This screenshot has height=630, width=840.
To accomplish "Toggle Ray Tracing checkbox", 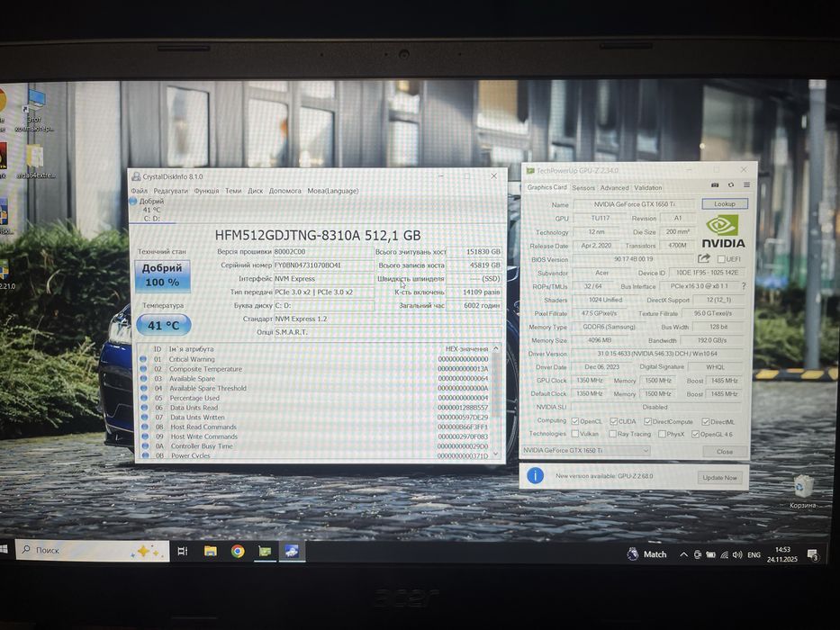I will [612, 434].
